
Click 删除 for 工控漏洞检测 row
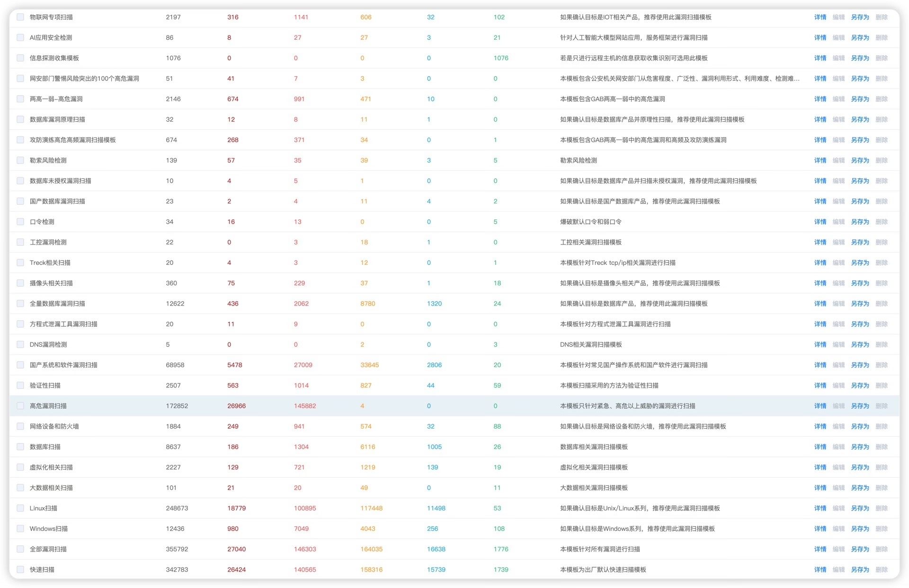coord(881,242)
